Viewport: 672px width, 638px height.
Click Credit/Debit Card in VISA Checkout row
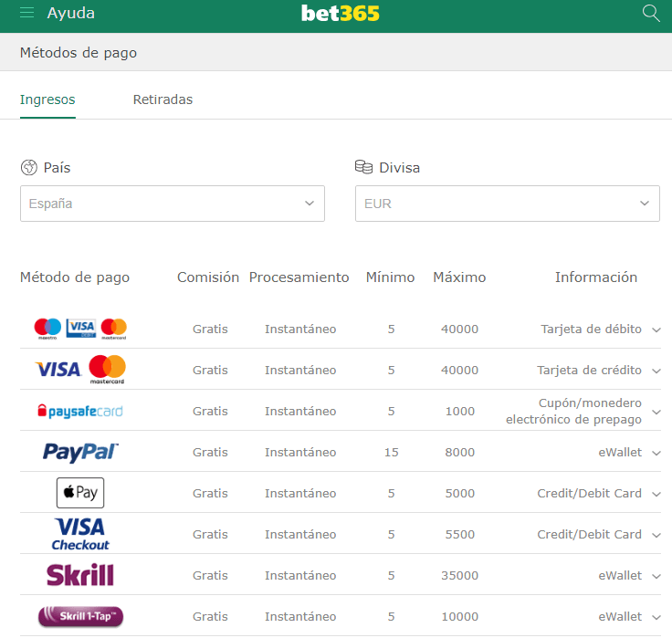(x=589, y=534)
